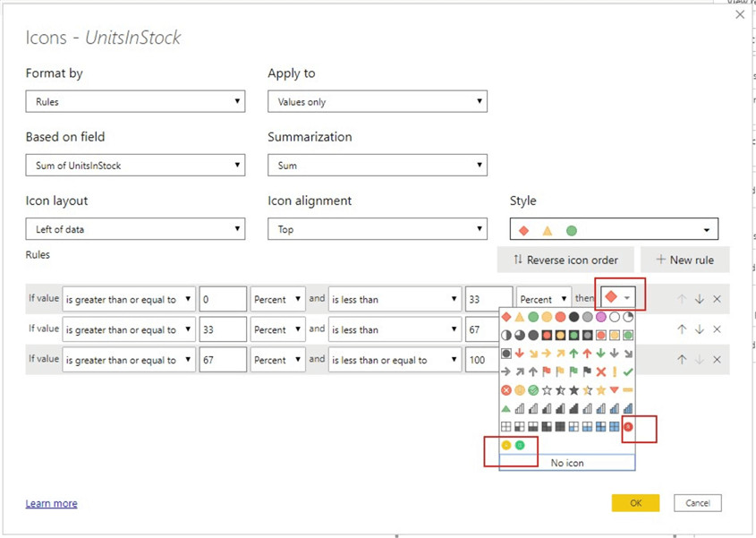Open the Percent dropdown beside value 0
This screenshot has width=756, height=538.
[277, 299]
